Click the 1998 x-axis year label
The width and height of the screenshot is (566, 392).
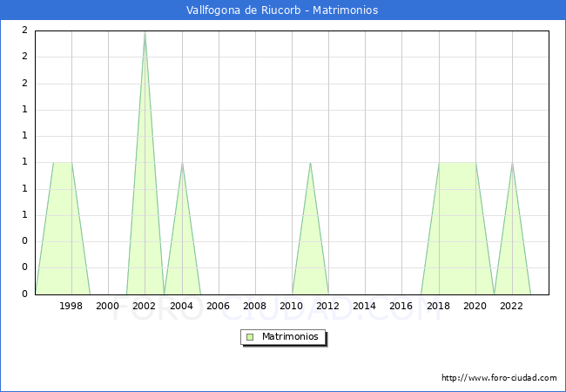tap(71, 306)
